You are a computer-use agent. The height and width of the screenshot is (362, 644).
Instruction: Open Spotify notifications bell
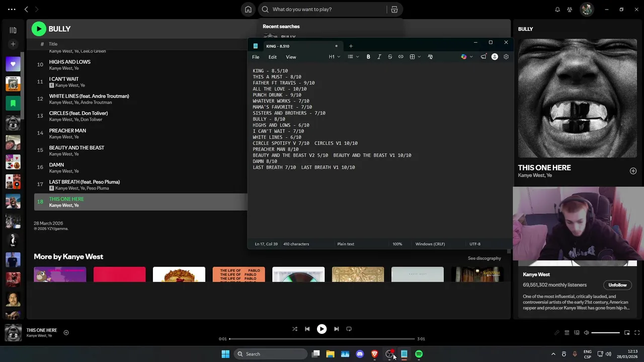(557, 9)
